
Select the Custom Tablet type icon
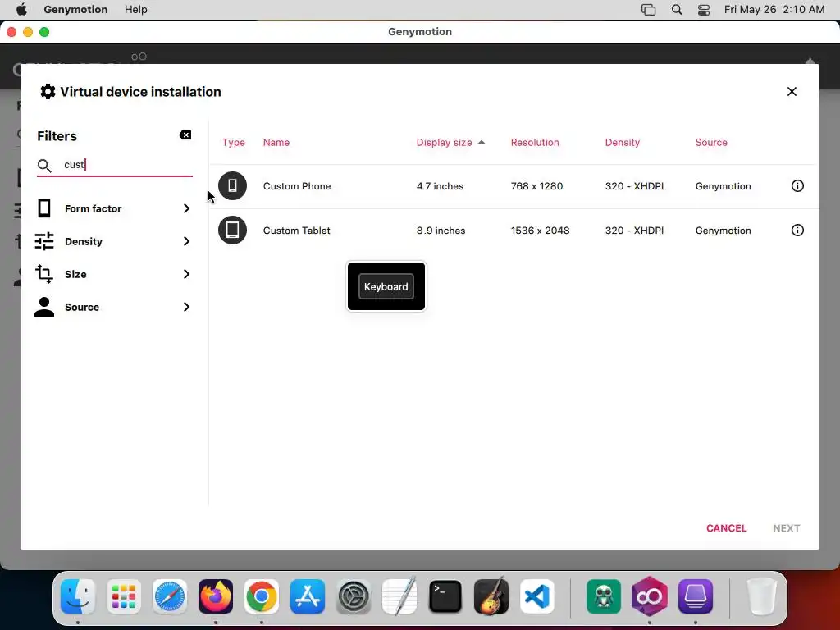(232, 230)
